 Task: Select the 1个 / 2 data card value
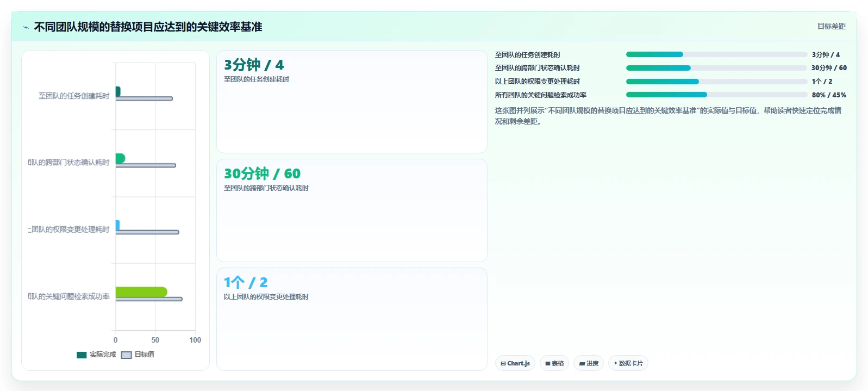tap(246, 283)
